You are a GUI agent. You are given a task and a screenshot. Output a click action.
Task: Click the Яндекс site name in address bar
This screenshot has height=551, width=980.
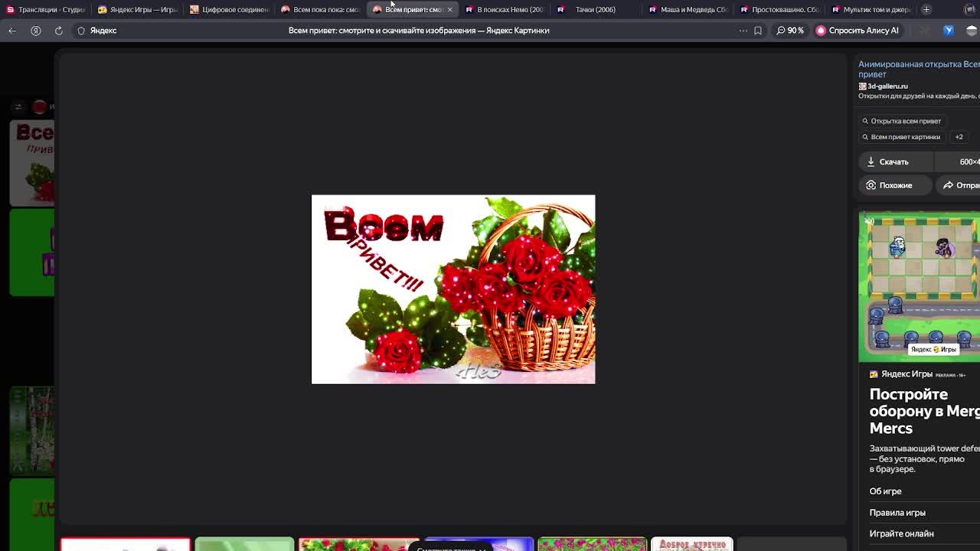click(103, 31)
